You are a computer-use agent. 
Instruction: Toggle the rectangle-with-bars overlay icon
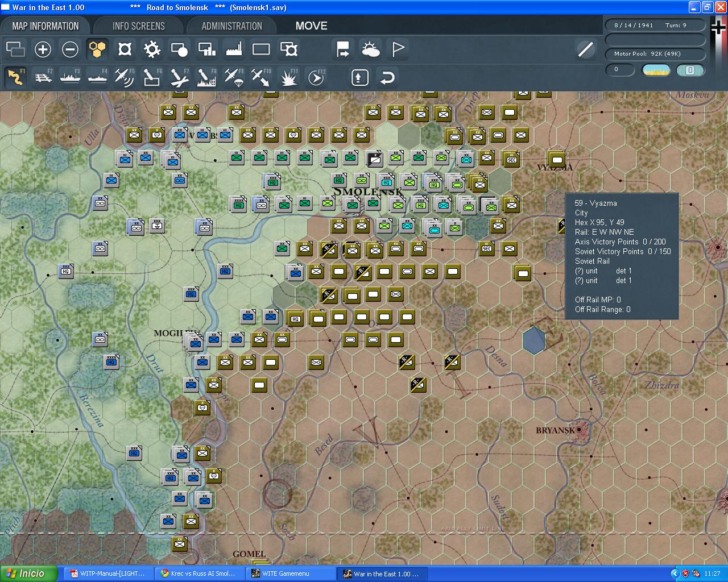point(206,49)
